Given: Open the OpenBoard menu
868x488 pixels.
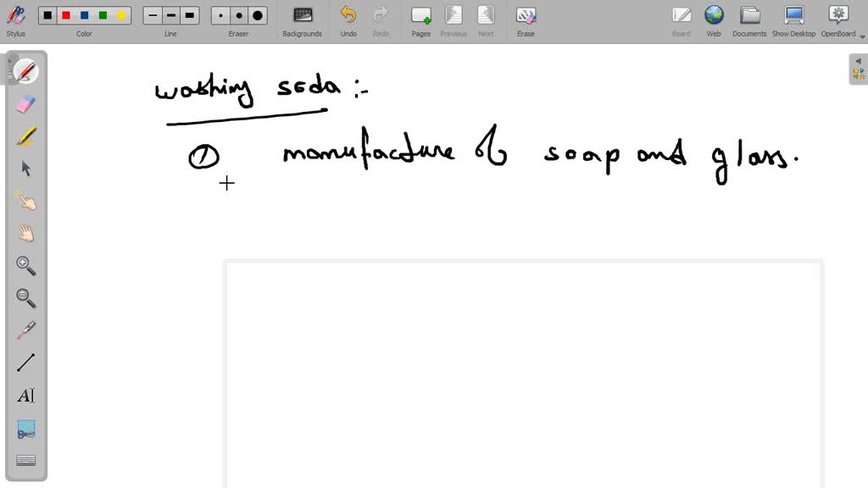Looking at the screenshot, I should click(838, 19).
